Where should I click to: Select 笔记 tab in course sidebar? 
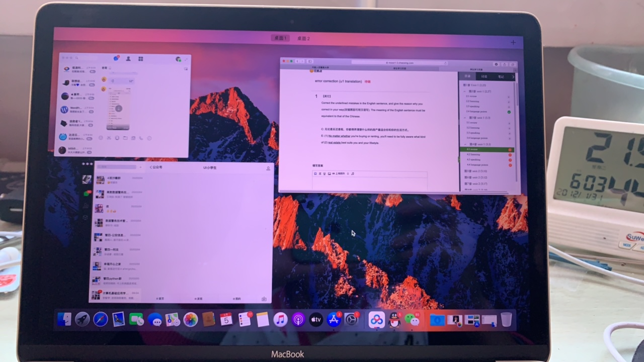point(501,76)
